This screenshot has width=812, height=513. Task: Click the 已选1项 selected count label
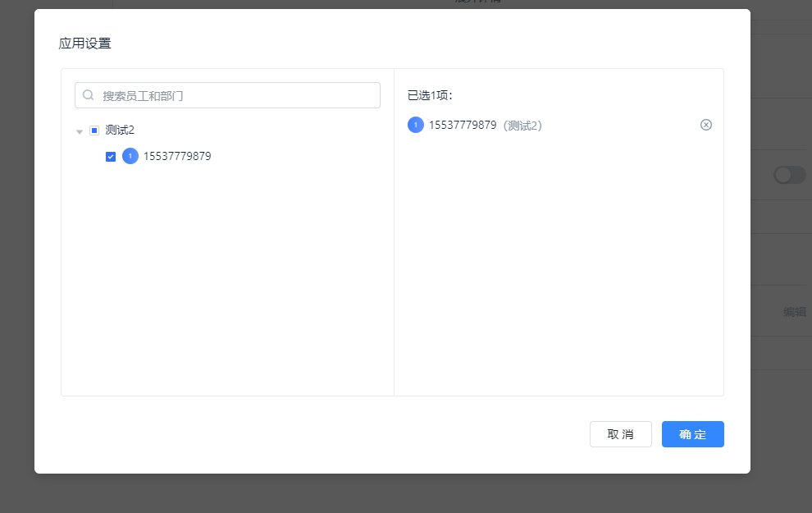(430, 95)
